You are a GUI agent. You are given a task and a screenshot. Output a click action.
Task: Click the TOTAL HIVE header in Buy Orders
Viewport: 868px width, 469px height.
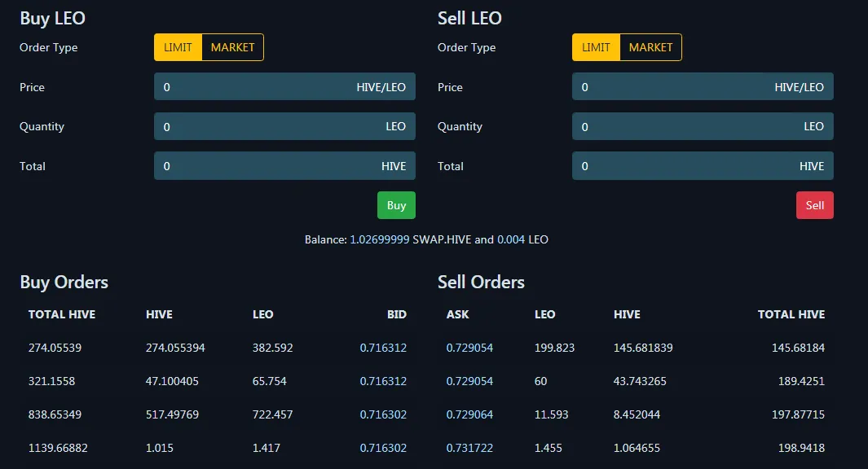point(62,314)
